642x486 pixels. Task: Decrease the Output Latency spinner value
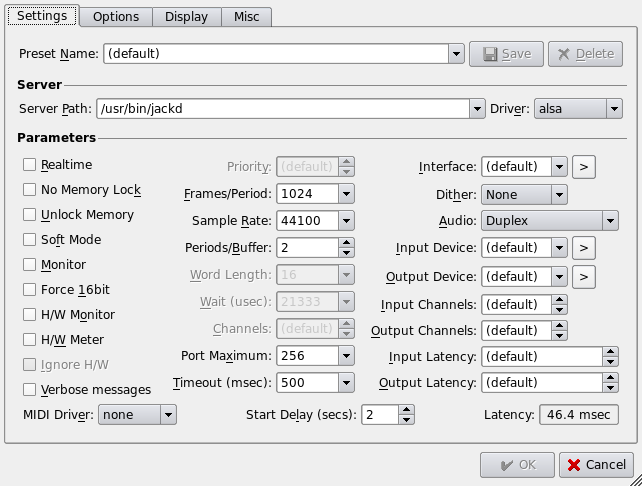click(x=609, y=387)
